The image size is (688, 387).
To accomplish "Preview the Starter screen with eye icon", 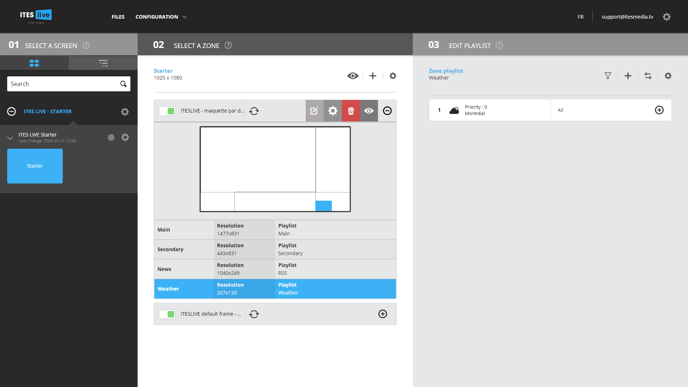I will [x=353, y=76].
